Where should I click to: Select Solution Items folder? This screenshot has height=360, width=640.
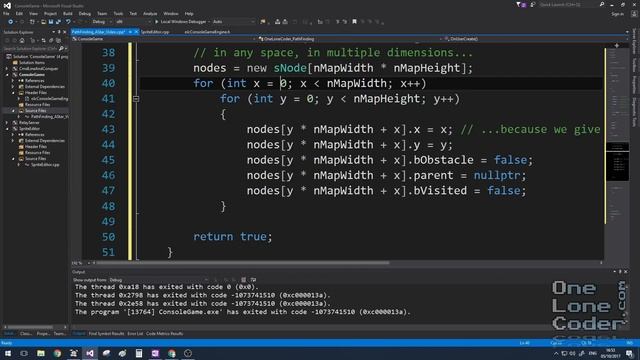[32, 63]
